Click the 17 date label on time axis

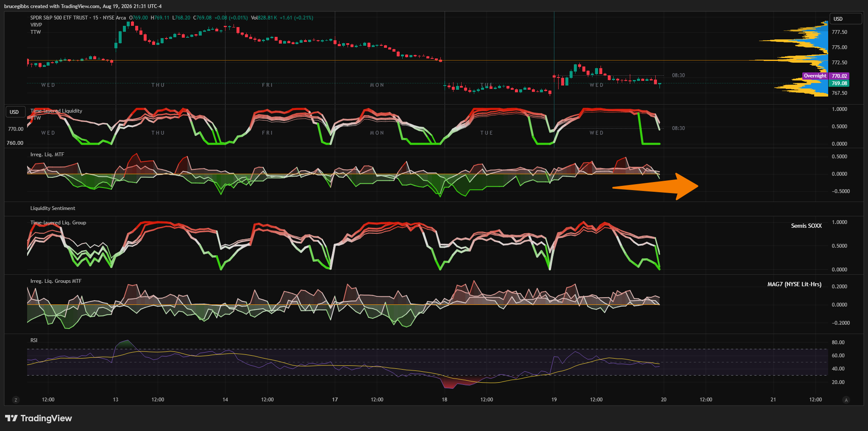335,400
